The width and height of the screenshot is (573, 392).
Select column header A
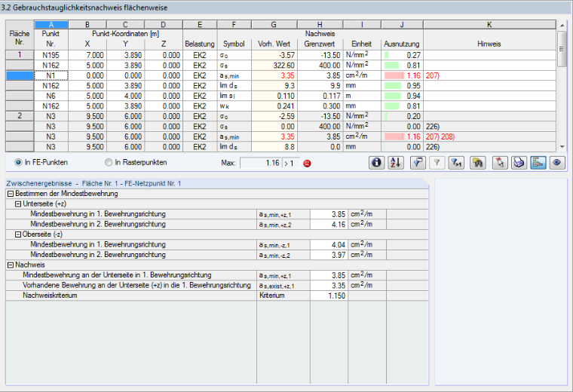point(51,24)
